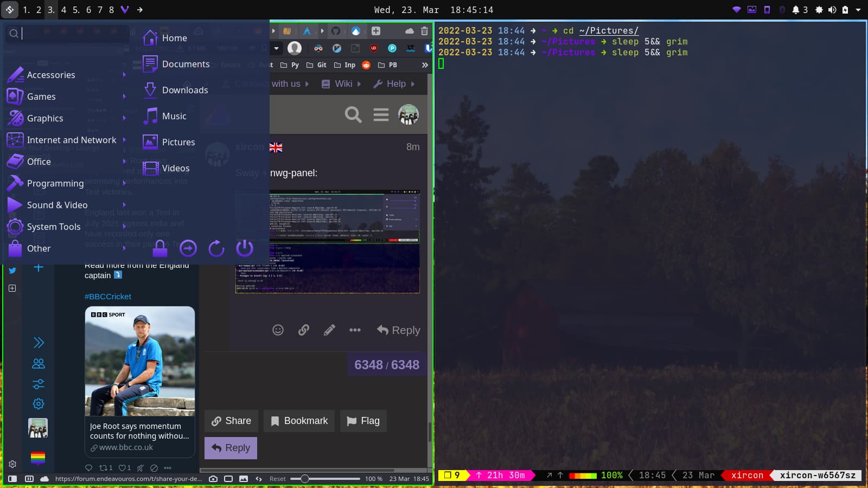The width and height of the screenshot is (868, 488).
Task: Open the 6348 / 6348 topic progress indicator
Action: [387, 365]
